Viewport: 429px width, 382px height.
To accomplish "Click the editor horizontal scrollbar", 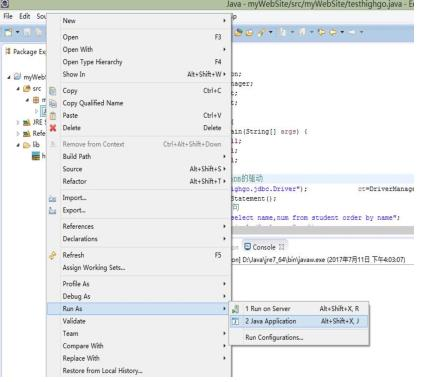I will [x=323, y=230].
